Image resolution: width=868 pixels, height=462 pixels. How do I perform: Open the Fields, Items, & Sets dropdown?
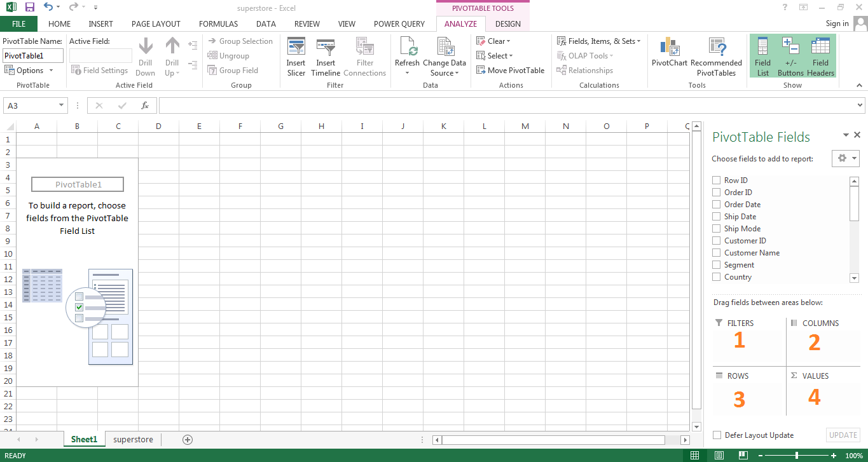pos(598,41)
